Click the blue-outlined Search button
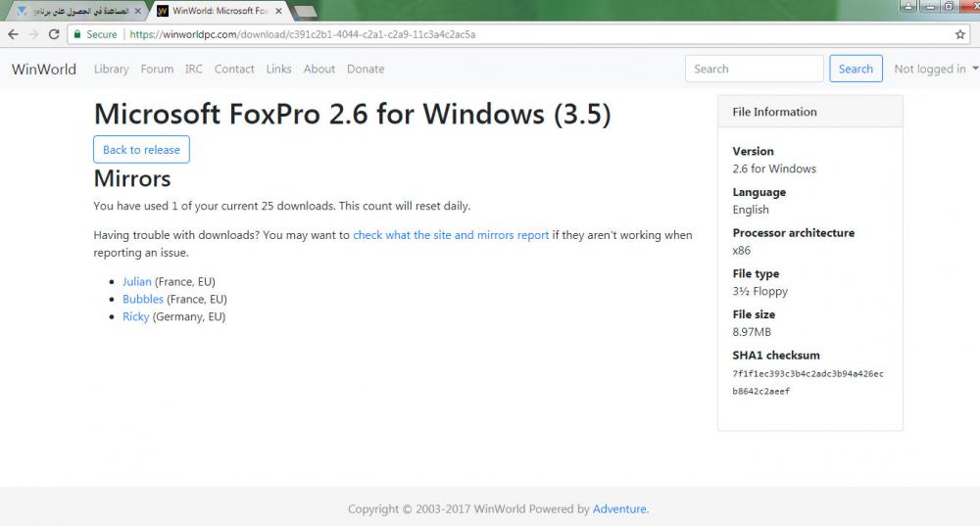980x526 pixels. coord(856,69)
